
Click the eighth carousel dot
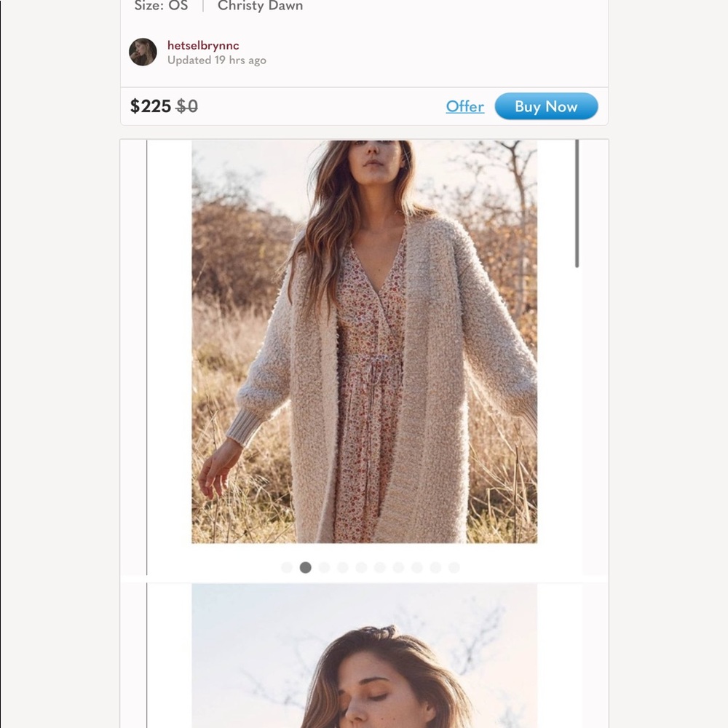point(417,567)
